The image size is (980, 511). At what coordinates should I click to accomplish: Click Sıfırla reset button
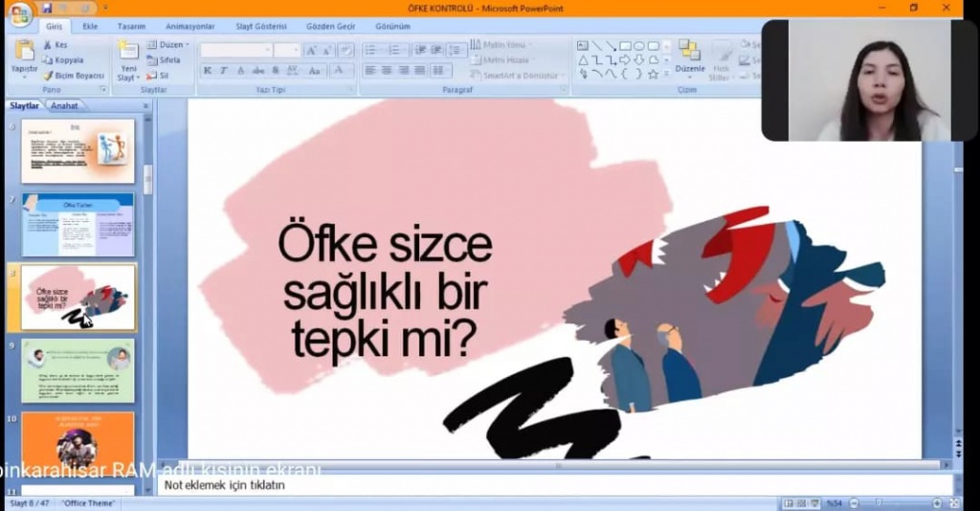165,60
